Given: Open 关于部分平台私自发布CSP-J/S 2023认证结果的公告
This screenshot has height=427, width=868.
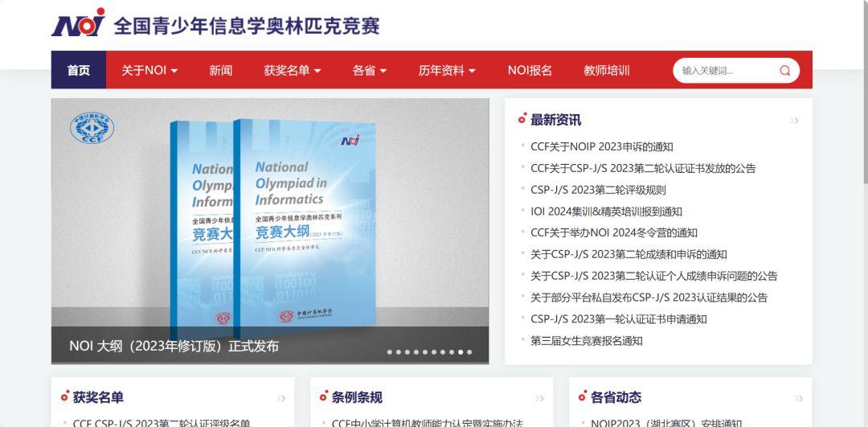Looking at the screenshot, I should (649, 298).
